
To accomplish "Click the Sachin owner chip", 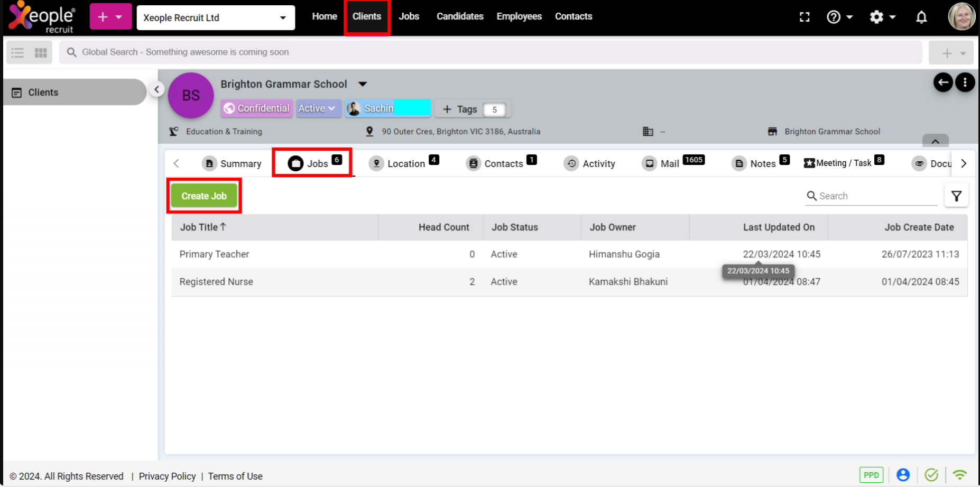I will (x=389, y=108).
